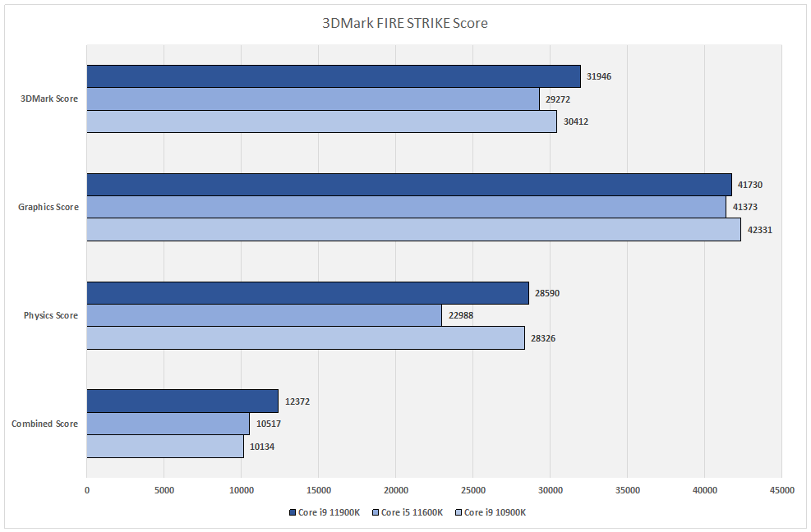Click the data label 28326
Screen dimensions: 811x532
coord(543,338)
